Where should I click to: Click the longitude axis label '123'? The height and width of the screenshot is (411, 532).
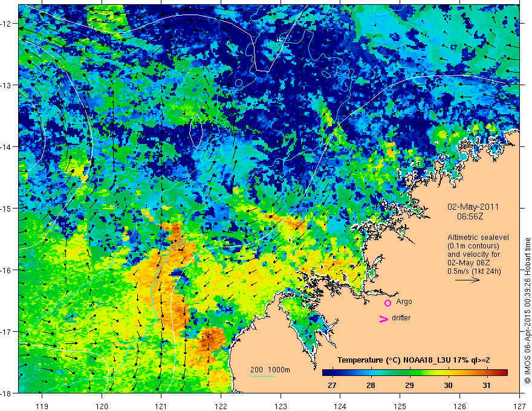[281, 407]
